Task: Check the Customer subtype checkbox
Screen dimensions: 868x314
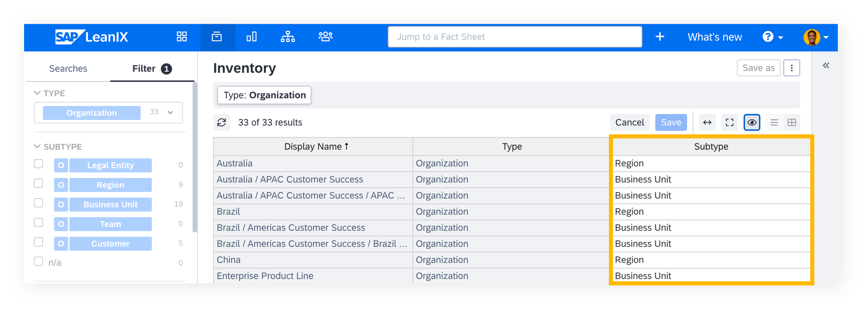Action: point(38,242)
